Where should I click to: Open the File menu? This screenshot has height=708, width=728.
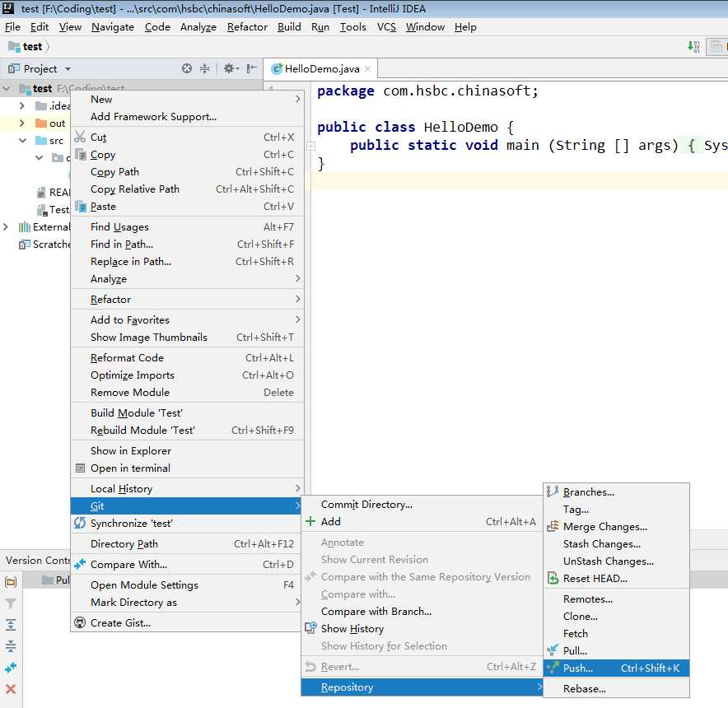point(12,27)
